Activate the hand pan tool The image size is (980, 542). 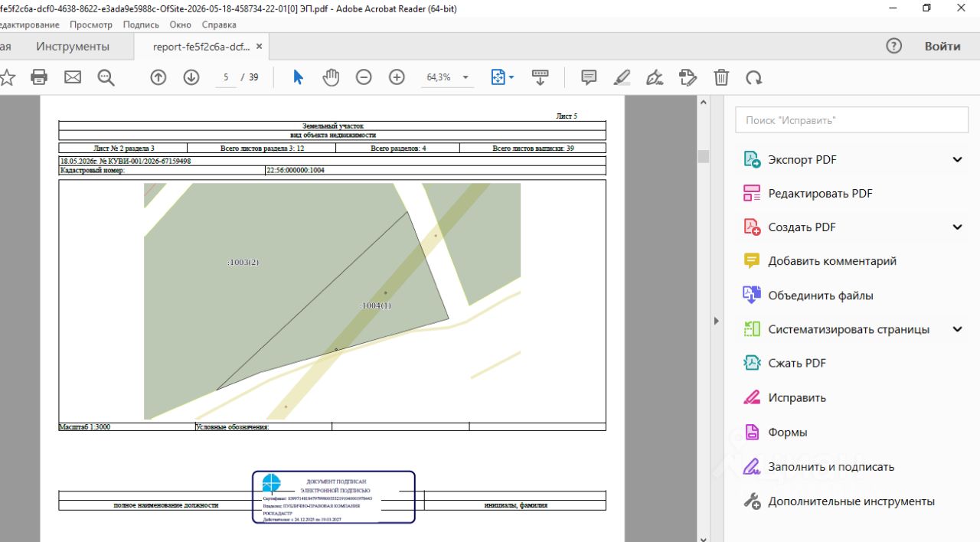click(331, 77)
